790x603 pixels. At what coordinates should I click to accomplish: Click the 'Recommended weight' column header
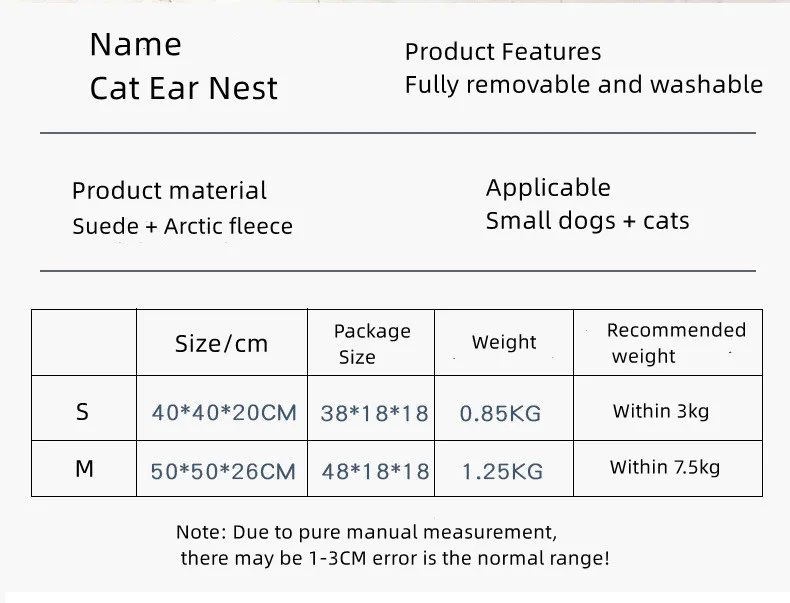pyautogui.click(x=676, y=342)
